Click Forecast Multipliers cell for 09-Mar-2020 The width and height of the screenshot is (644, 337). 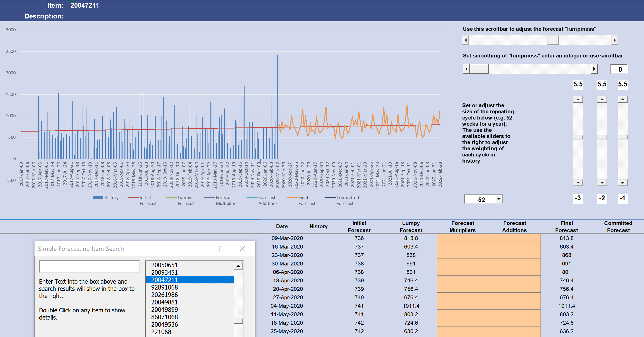pos(462,238)
